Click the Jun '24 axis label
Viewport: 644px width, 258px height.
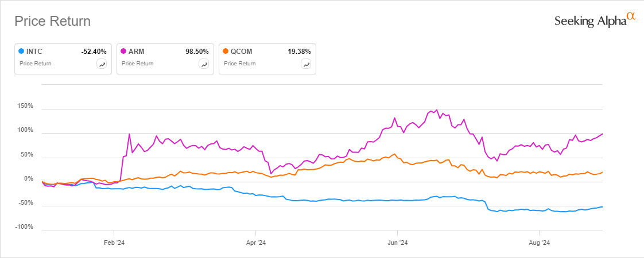click(397, 243)
